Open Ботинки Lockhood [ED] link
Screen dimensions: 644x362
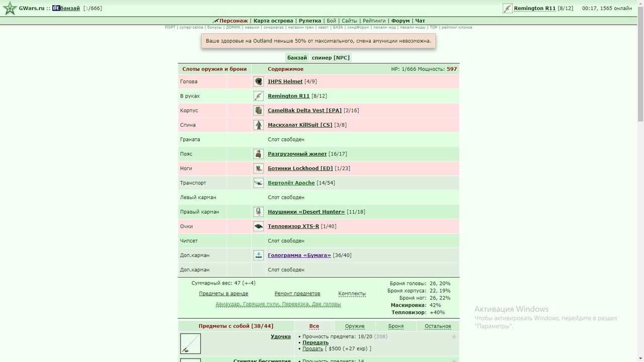[x=300, y=168]
